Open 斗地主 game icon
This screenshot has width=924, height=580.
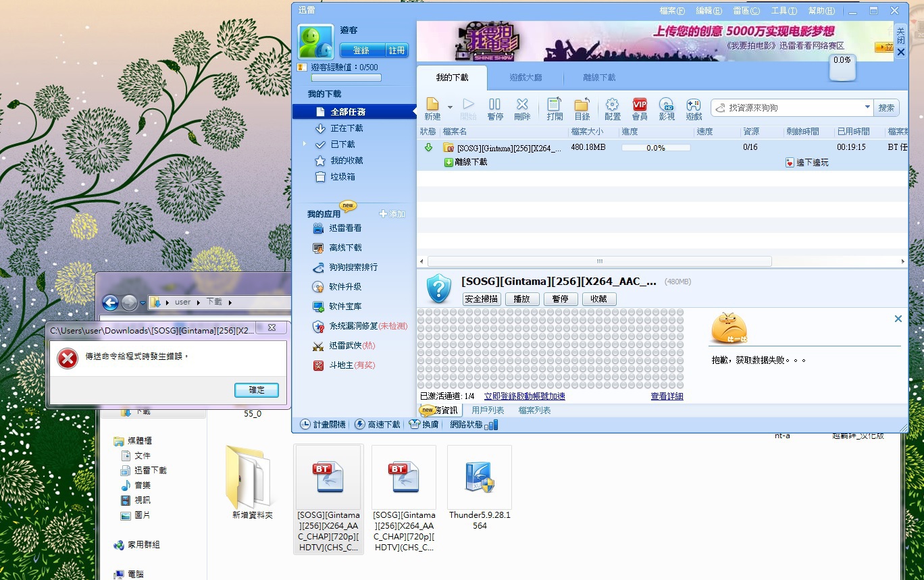[318, 365]
